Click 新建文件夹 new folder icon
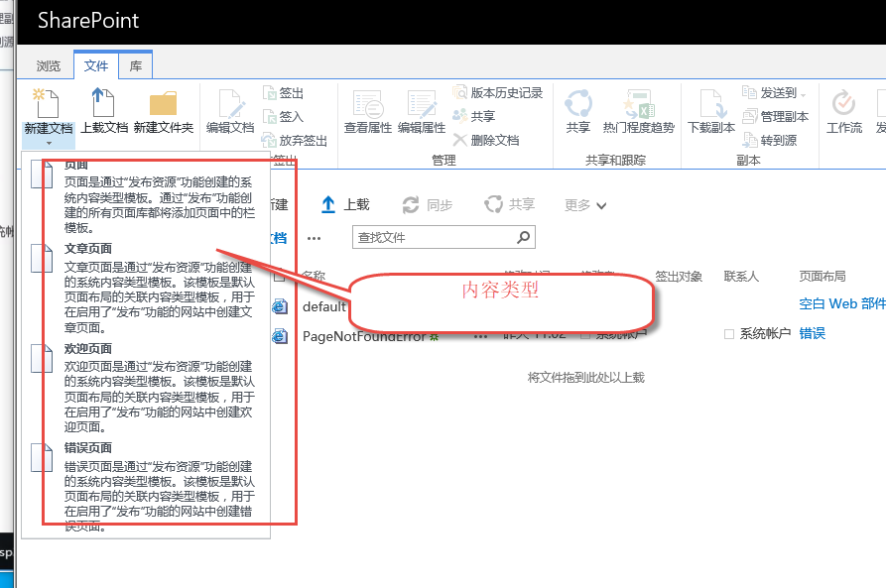The width and height of the screenshot is (886, 588). tap(164, 103)
